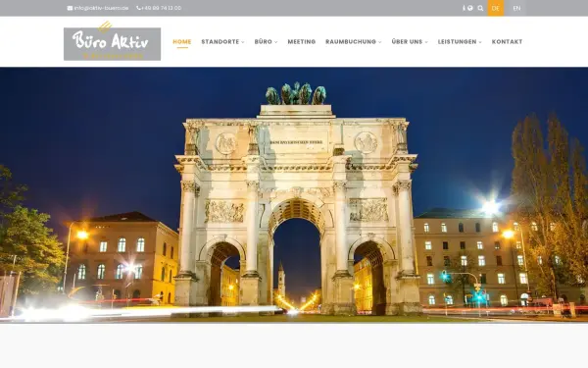Expand the Über uns dropdown arrow
Image resolution: width=588 pixels, height=368 pixels.
coord(426,42)
